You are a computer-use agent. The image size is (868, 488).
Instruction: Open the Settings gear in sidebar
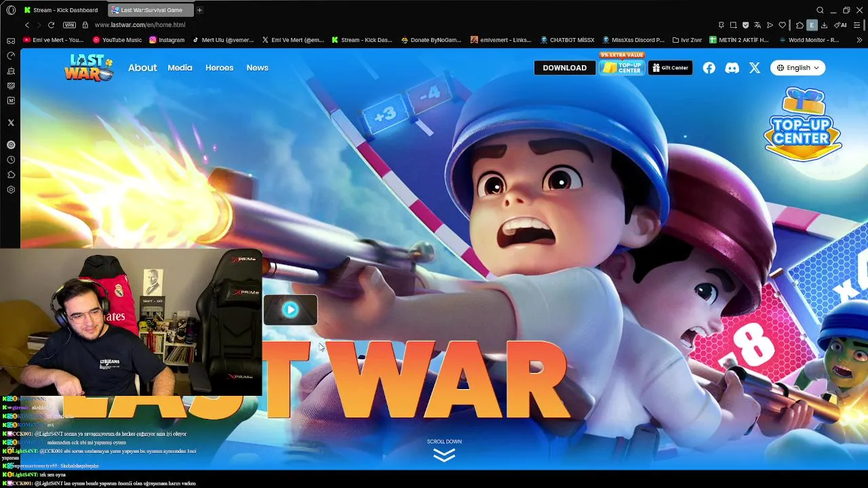coord(11,190)
